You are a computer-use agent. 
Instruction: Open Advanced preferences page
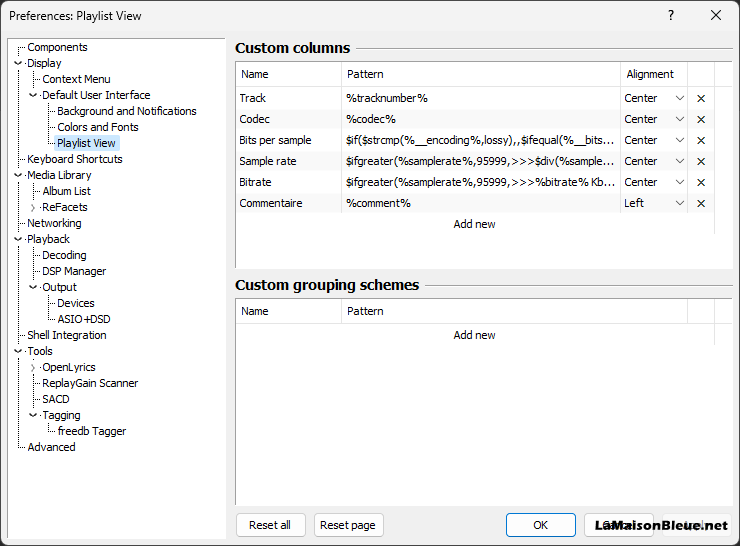click(51, 447)
